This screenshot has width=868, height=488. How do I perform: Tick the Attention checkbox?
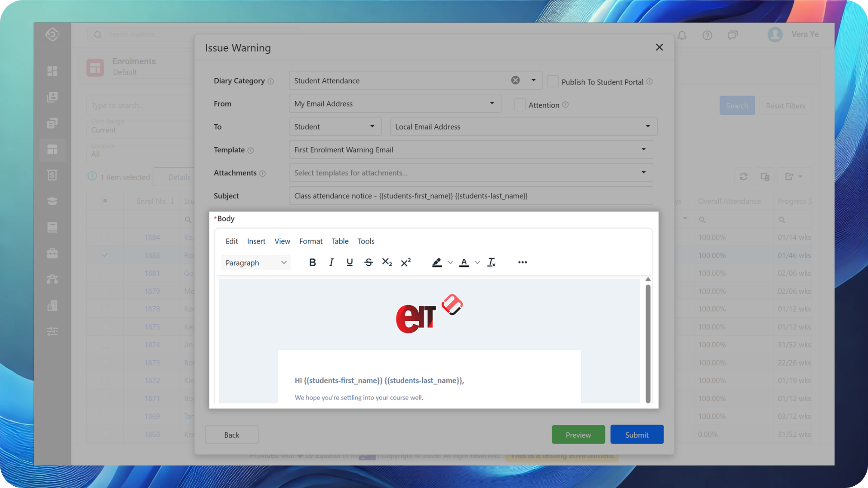520,105
